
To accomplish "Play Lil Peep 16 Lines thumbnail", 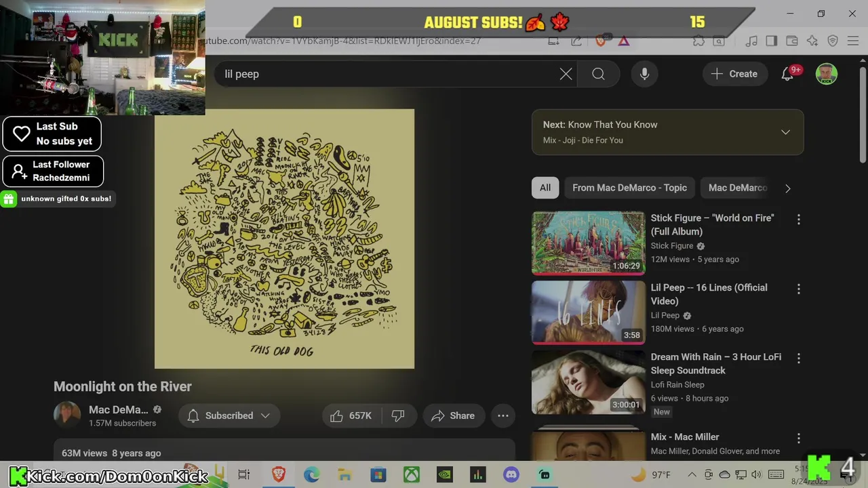I will [588, 312].
